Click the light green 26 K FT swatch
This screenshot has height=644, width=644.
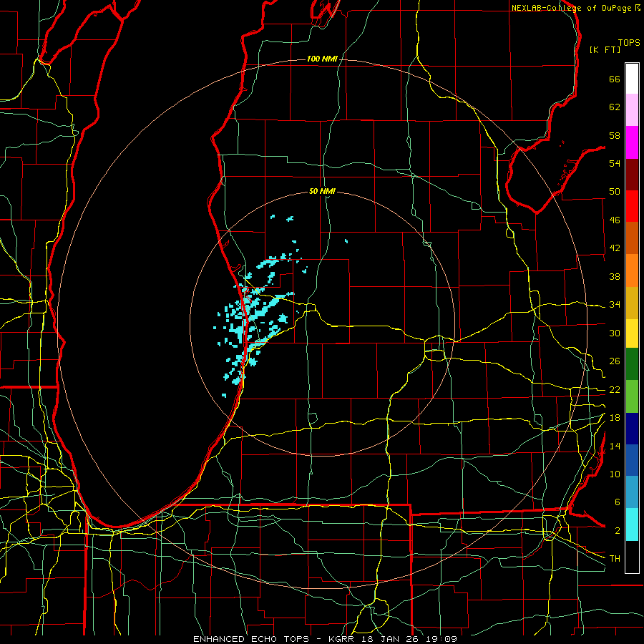[632, 396]
